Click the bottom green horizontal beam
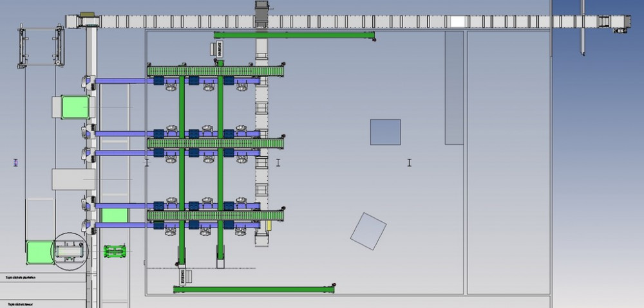The width and height of the screenshot is (644, 308). click(x=254, y=289)
